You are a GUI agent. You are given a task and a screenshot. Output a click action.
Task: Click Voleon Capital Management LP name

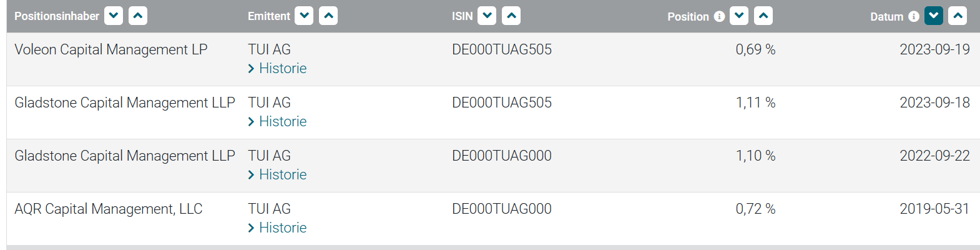tap(111, 49)
